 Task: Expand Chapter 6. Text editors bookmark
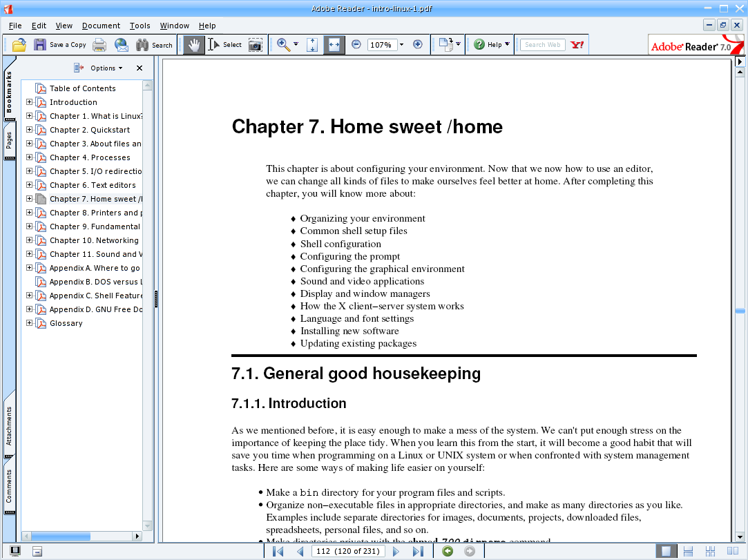coord(29,185)
